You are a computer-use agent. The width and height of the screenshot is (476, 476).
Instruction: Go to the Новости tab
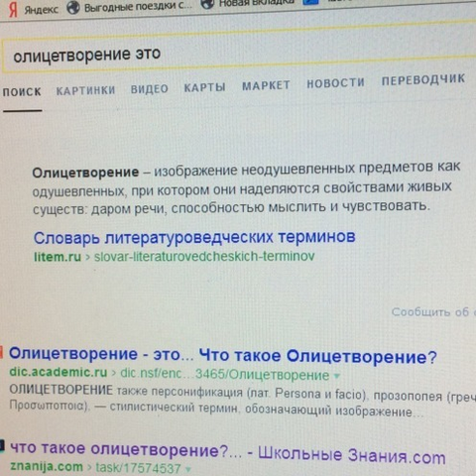pyautogui.click(x=335, y=83)
